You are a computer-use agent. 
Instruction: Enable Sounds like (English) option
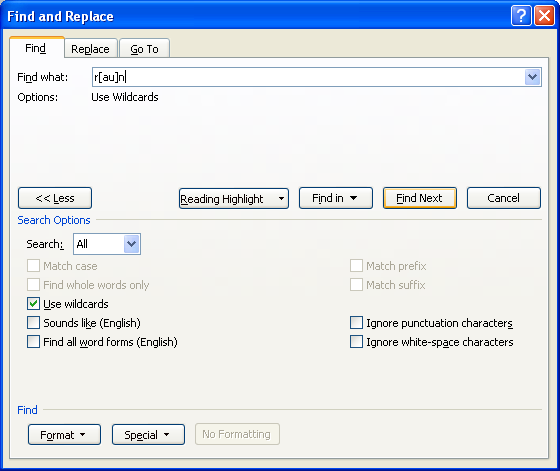tap(33, 323)
